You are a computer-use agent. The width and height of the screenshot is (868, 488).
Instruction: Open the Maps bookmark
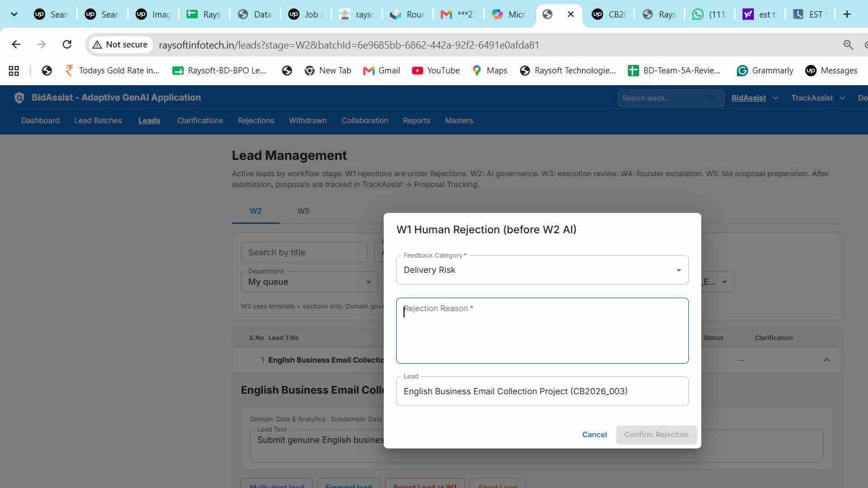(489, 71)
